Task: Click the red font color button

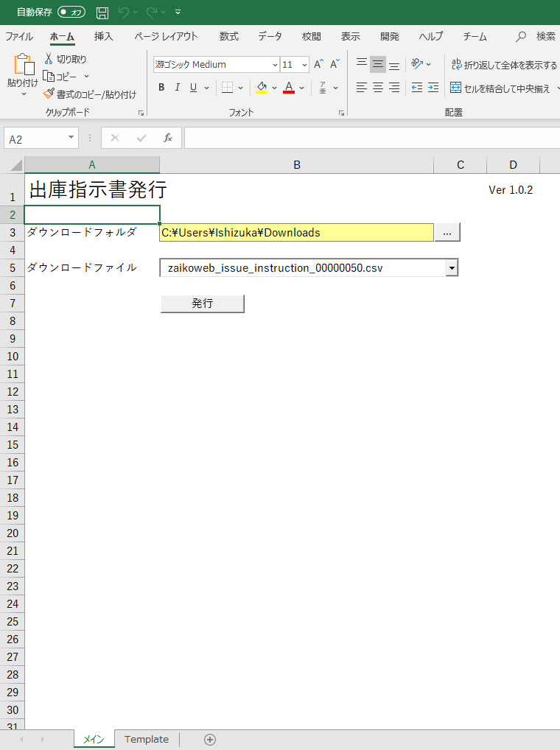Action: 289,88
